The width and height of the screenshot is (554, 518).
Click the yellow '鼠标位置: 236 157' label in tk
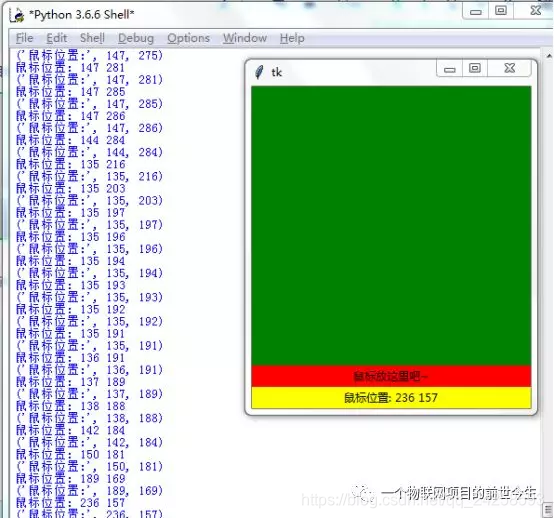391,398
